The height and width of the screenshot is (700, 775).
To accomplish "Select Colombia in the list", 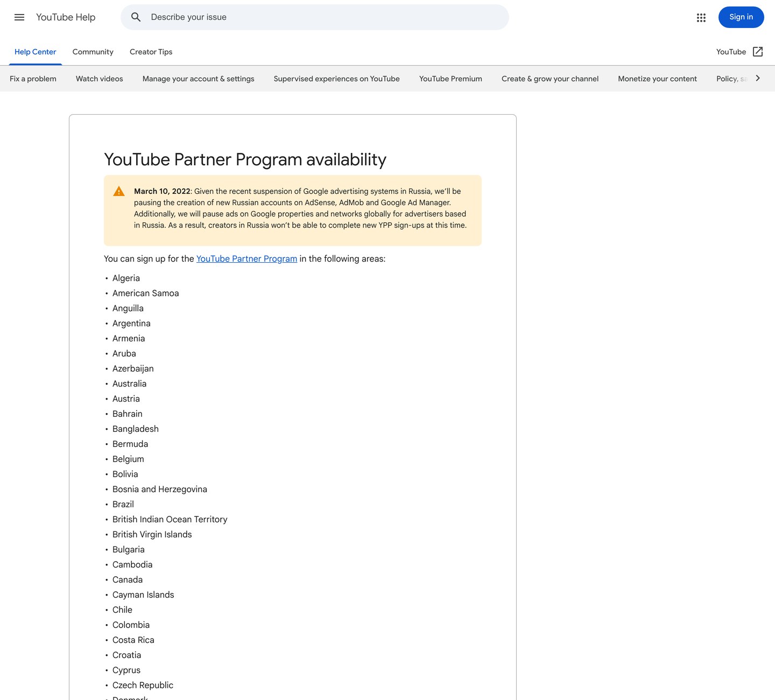I will click(x=131, y=625).
